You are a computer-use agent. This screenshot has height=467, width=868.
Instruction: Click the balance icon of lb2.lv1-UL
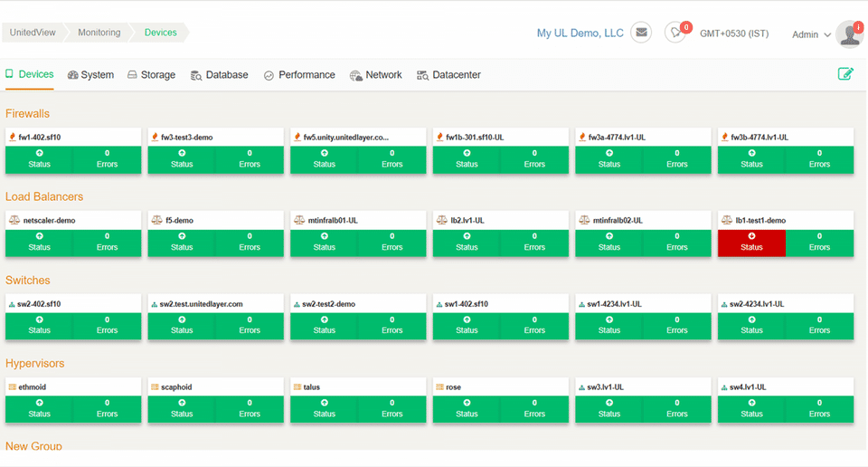coord(442,220)
